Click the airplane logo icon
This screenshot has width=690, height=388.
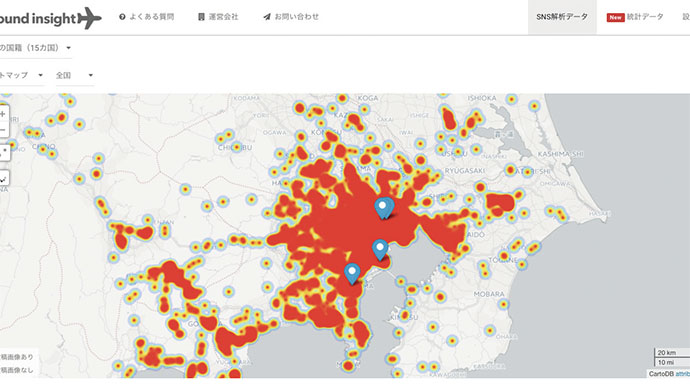point(90,18)
